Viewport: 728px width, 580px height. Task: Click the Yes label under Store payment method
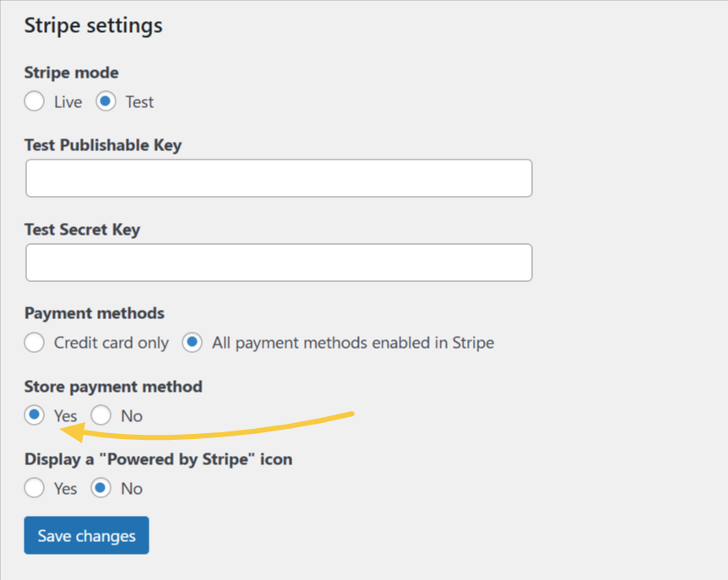click(65, 415)
